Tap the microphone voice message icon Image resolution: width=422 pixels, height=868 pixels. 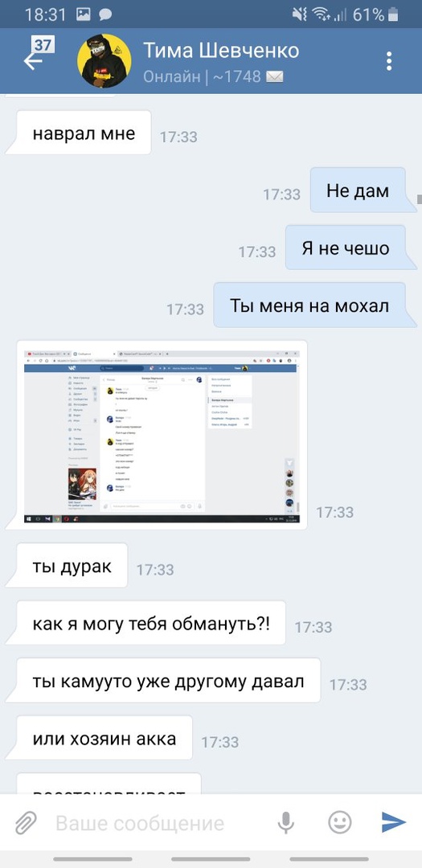click(x=286, y=823)
